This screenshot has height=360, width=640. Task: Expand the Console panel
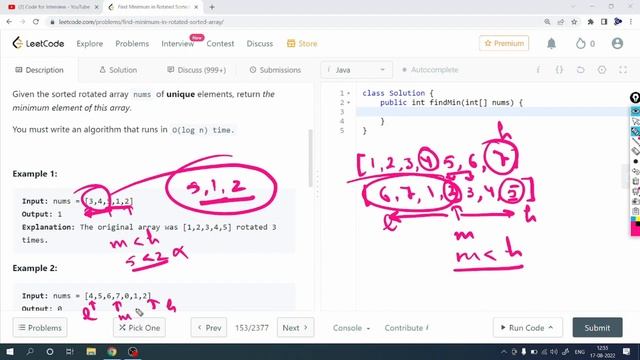click(351, 328)
